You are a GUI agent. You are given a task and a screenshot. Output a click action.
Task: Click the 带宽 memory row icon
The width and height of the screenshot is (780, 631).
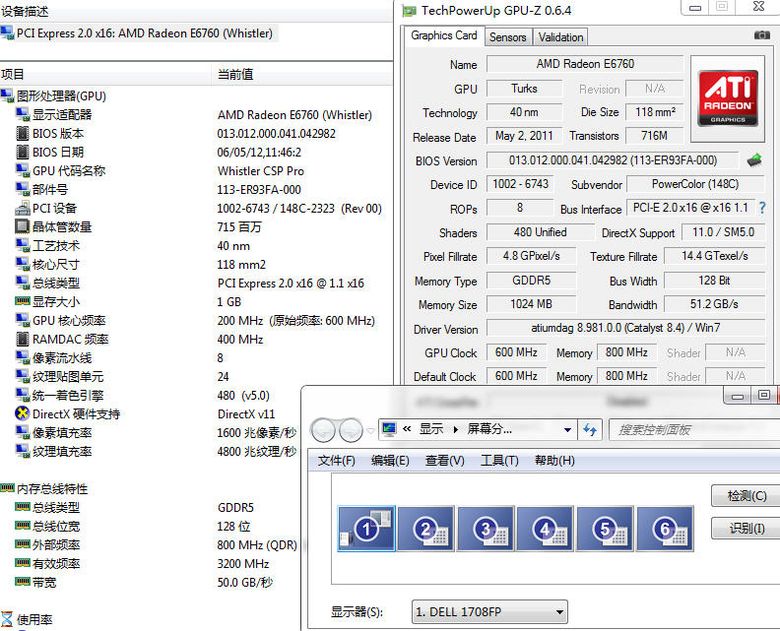coord(22,581)
